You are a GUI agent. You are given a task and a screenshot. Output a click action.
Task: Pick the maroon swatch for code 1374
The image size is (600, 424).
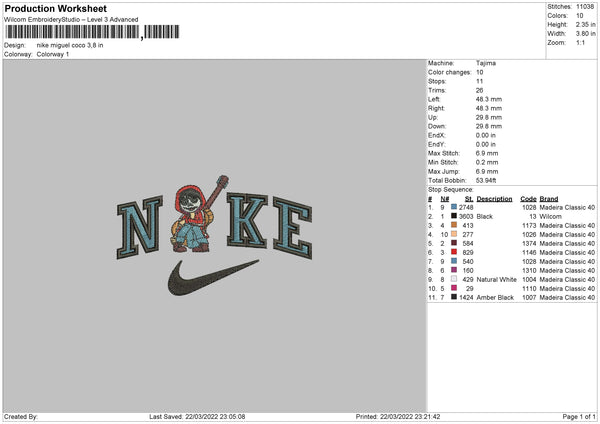tap(454, 243)
